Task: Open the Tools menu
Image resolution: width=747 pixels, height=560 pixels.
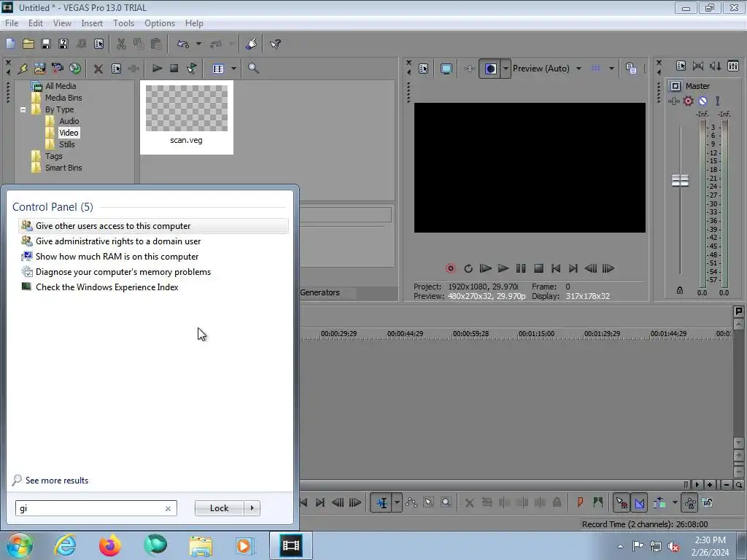Action: 123,23
